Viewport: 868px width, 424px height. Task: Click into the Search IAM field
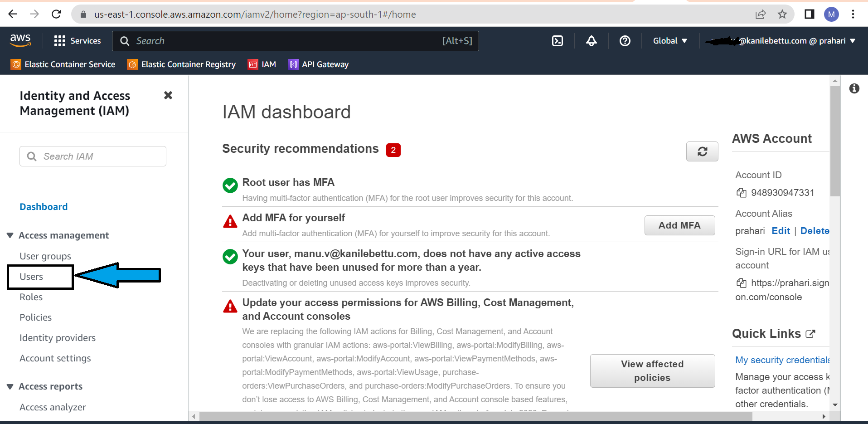[93, 156]
